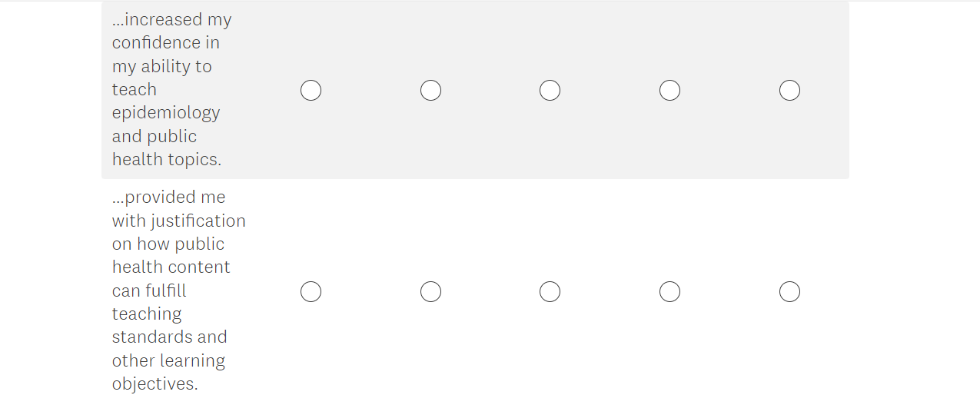
Task: Select fourth radio button in justification row
Action: point(669,292)
